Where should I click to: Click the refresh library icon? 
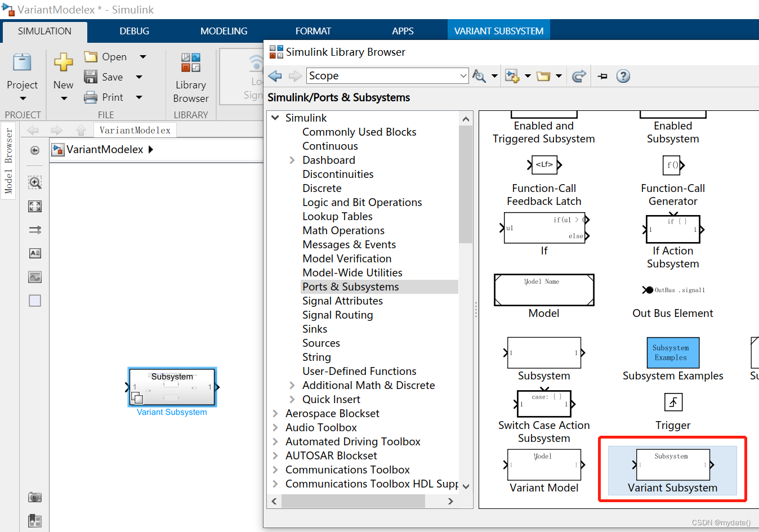(579, 76)
